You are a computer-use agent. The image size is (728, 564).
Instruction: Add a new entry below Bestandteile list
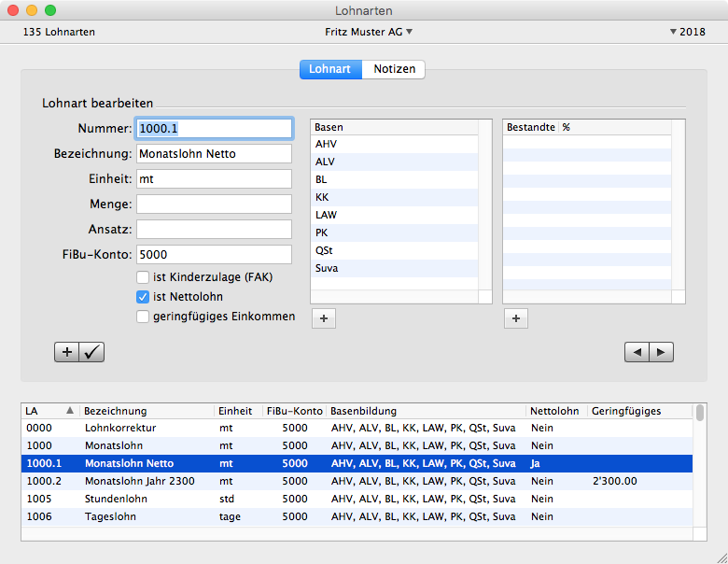click(x=516, y=318)
